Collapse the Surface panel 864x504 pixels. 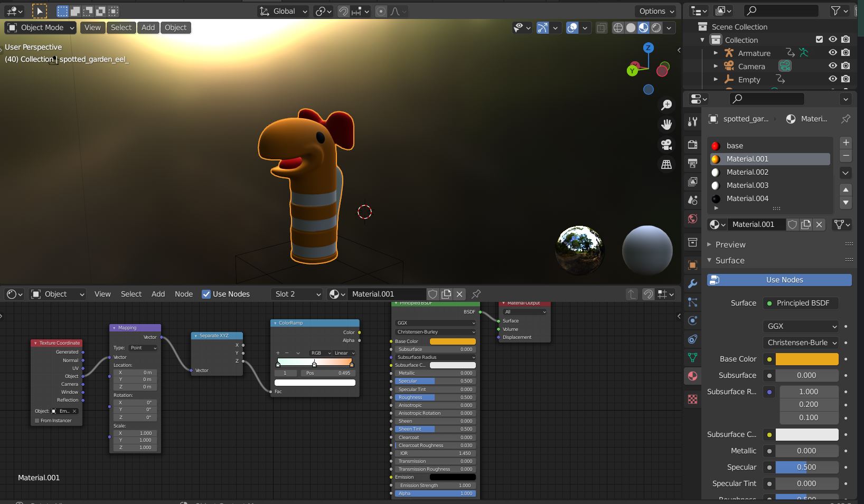[x=730, y=260]
